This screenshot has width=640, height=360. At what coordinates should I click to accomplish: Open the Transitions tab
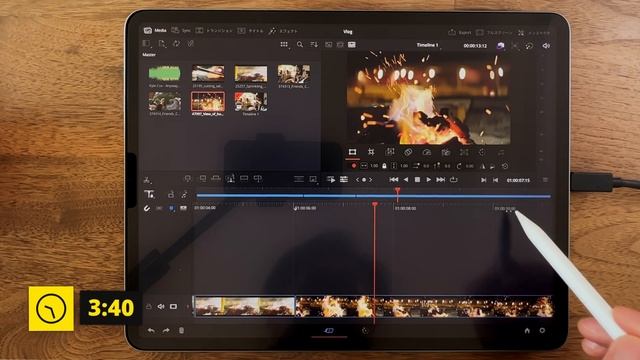[x=214, y=30]
